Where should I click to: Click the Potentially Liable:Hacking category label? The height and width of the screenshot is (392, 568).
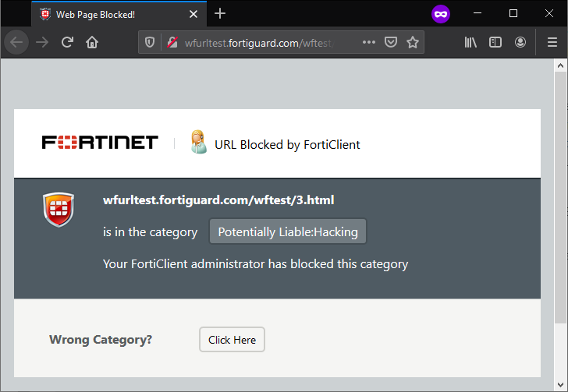tap(288, 231)
